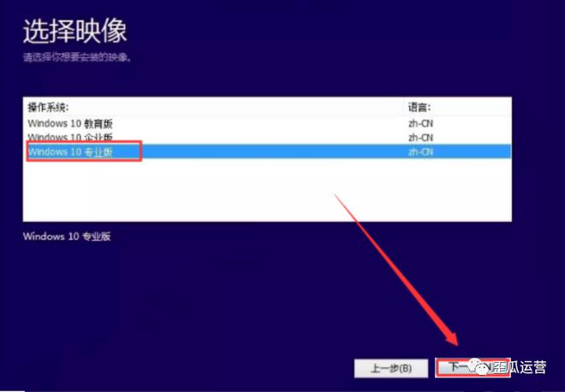
Task: Choose the Windows 10 专业版 row
Action: (267, 151)
